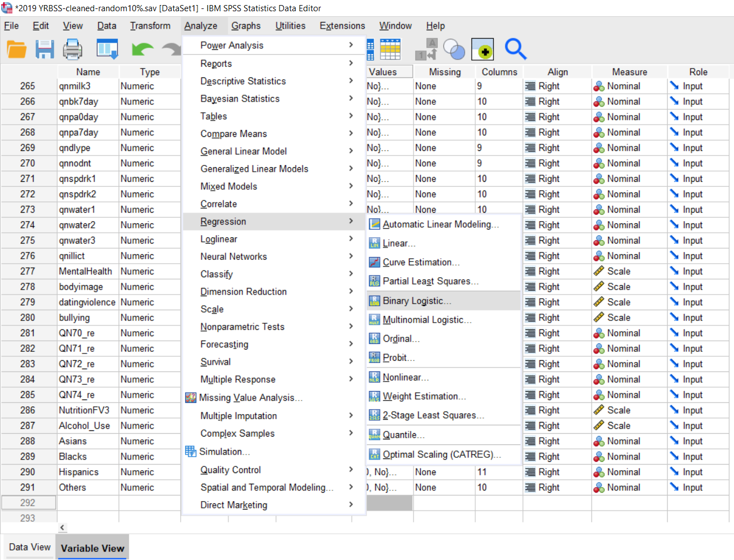Click the Align column header

pyautogui.click(x=557, y=72)
